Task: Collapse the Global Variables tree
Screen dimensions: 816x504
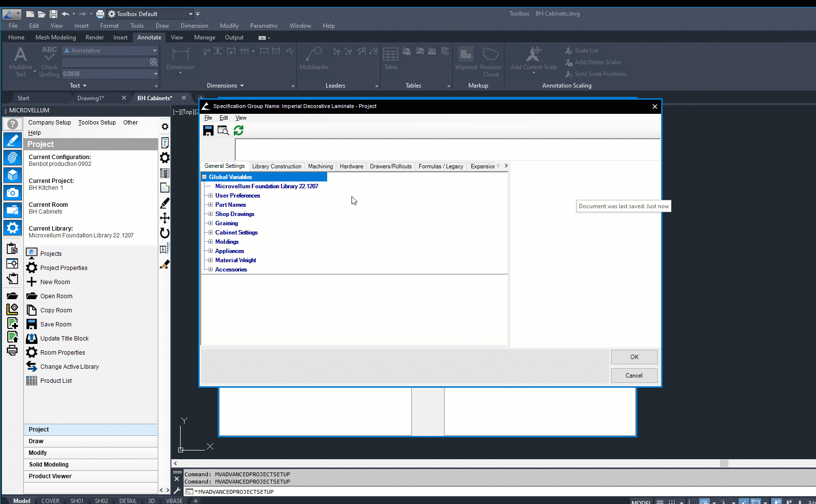Action: coord(204,177)
